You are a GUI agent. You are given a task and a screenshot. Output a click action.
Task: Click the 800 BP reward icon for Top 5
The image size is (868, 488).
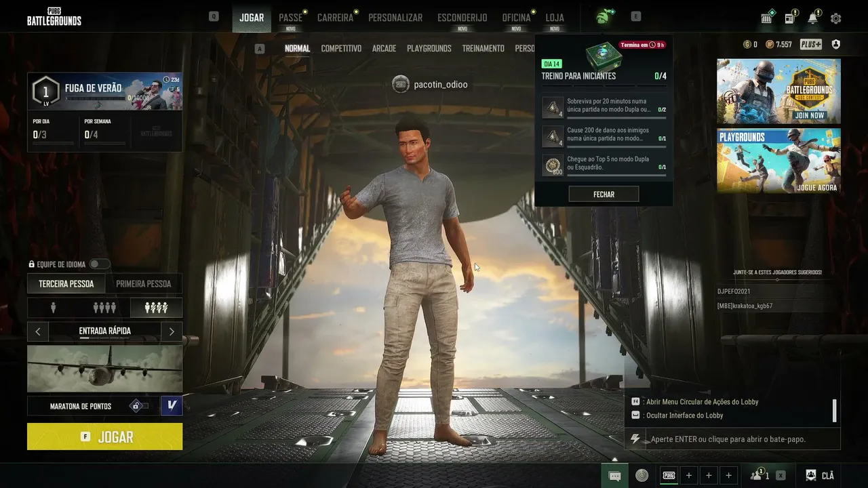tap(553, 165)
